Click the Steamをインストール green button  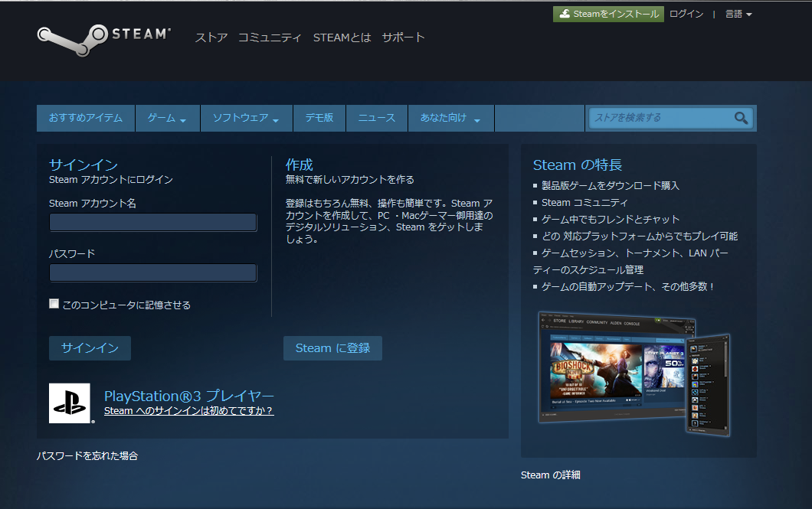(x=608, y=14)
